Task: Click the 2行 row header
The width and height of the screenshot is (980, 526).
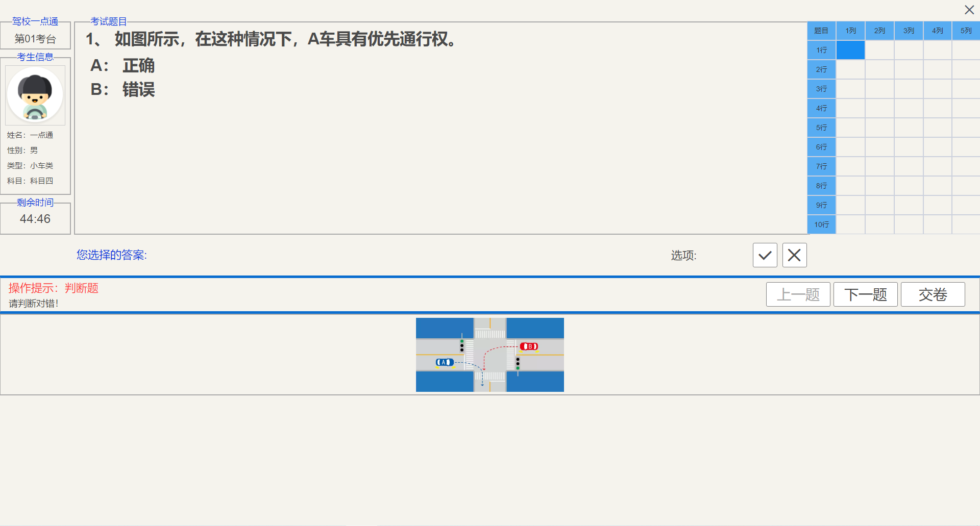Action: (821, 69)
